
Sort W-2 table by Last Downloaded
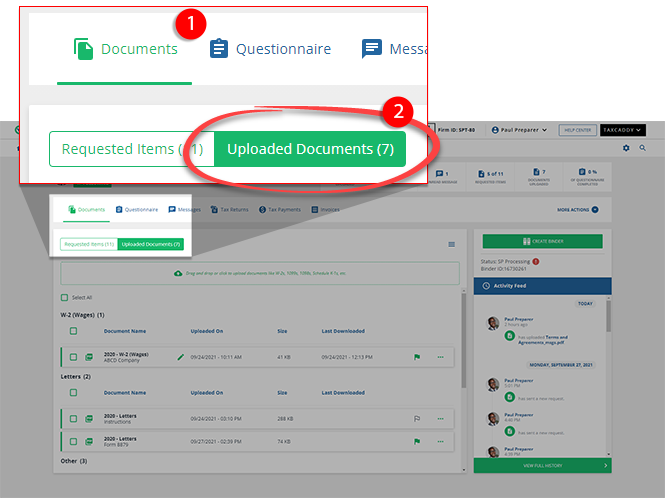pos(343,331)
